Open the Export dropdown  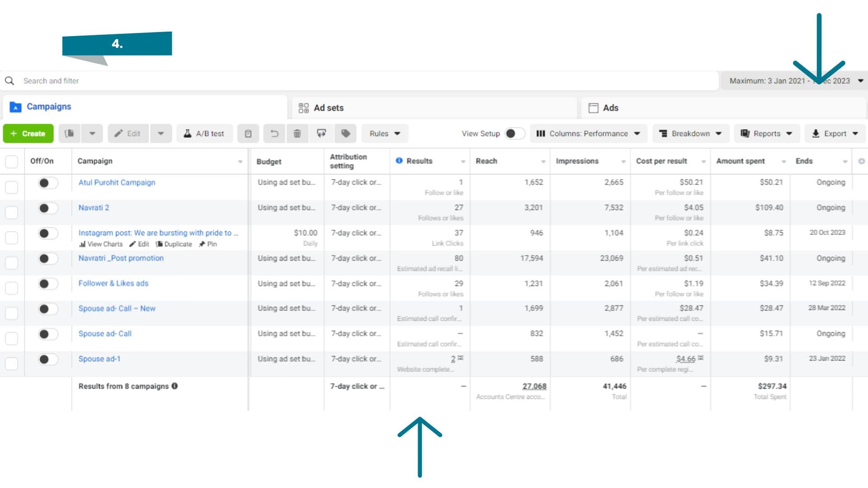pyautogui.click(x=835, y=133)
